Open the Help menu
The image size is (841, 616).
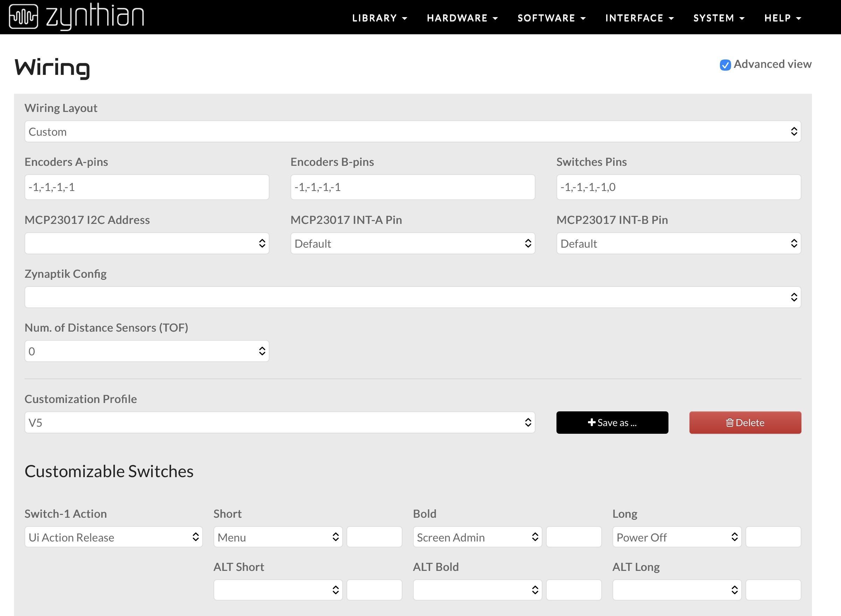click(x=783, y=18)
